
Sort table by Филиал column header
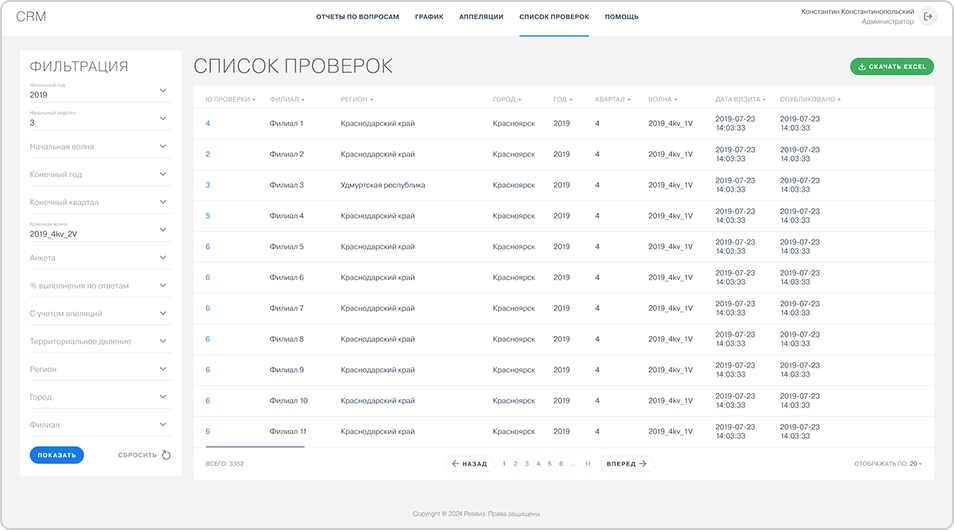286,100
